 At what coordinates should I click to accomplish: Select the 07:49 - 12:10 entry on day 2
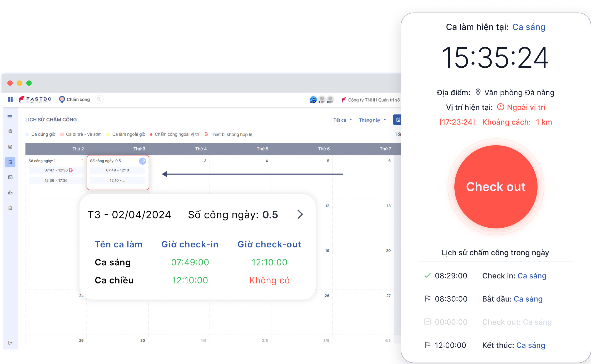(x=117, y=170)
